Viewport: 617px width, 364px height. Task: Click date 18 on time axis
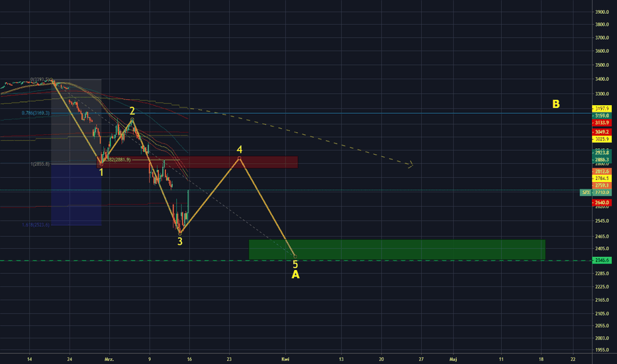(x=541, y=359)
